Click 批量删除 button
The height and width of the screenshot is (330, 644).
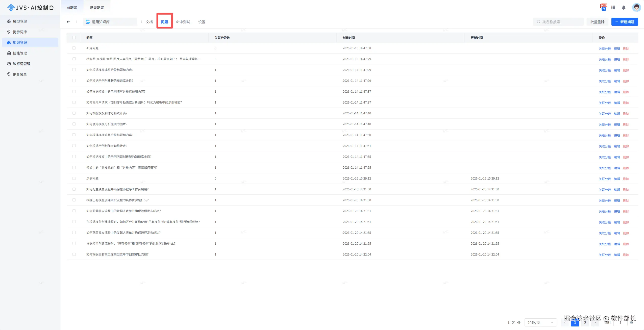(597, 22)
